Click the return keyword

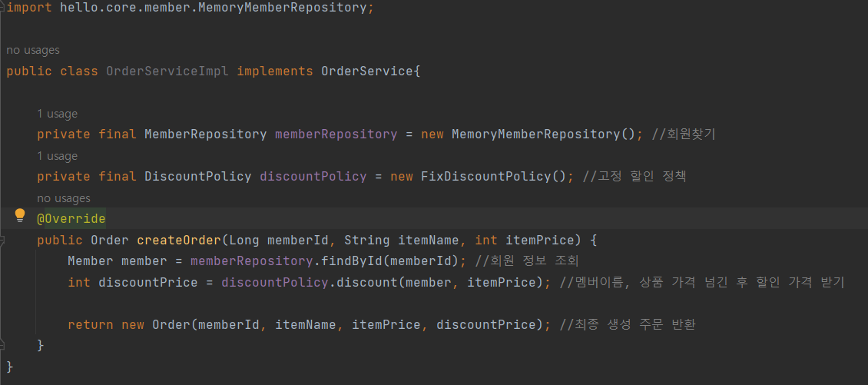[x=90, y=324]
